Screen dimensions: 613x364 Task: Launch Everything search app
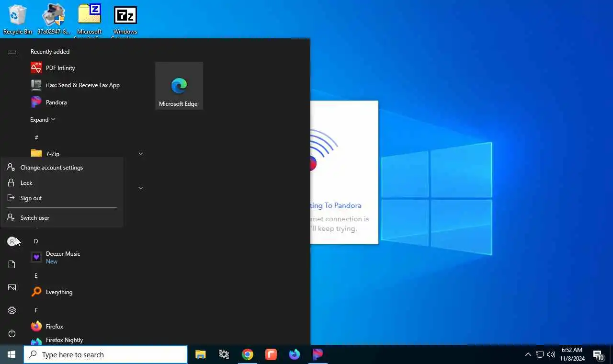pos(86,292)
